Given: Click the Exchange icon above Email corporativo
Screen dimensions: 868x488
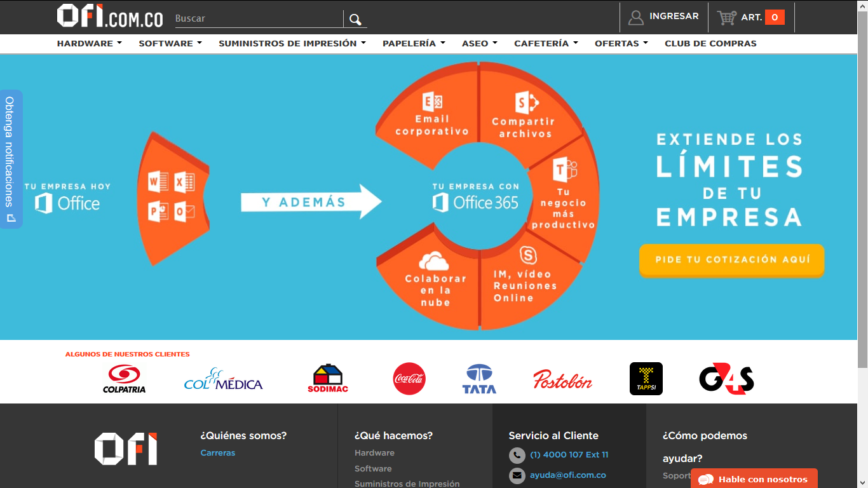Looking at the screenshot, I should pyautogui.click(x=433, y=102).
